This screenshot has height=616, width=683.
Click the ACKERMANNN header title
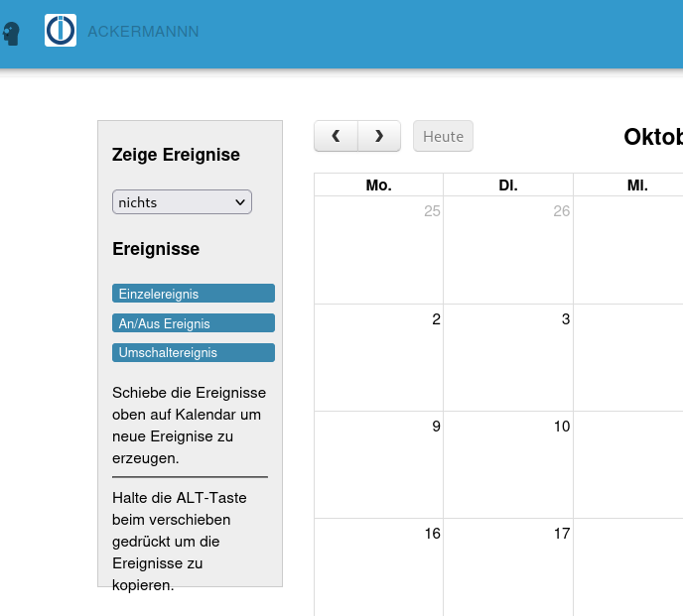click(143, 32)
